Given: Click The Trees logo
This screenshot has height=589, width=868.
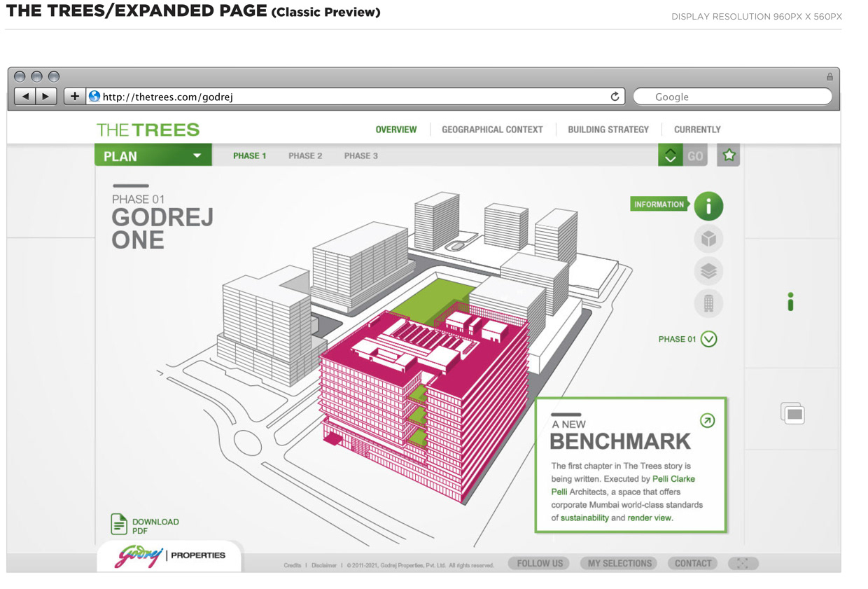Looking at the screenshot, I should tap(148, 130).
